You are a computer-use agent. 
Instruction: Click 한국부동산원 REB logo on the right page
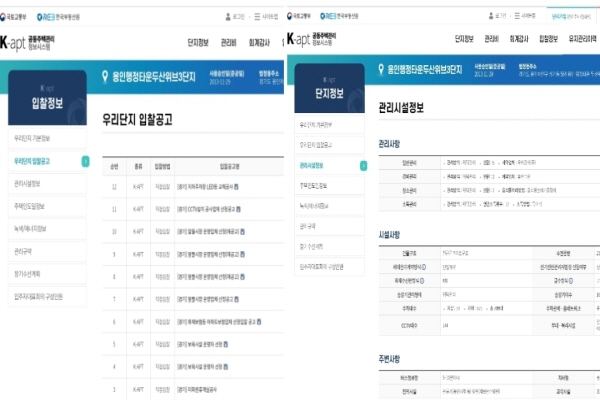[339, 16]
